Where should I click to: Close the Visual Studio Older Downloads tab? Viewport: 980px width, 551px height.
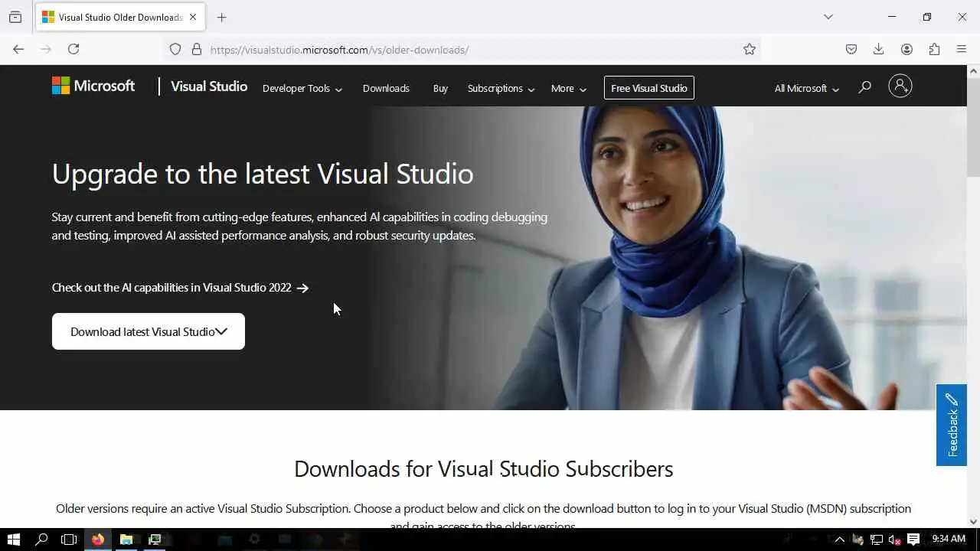point(193,17)
